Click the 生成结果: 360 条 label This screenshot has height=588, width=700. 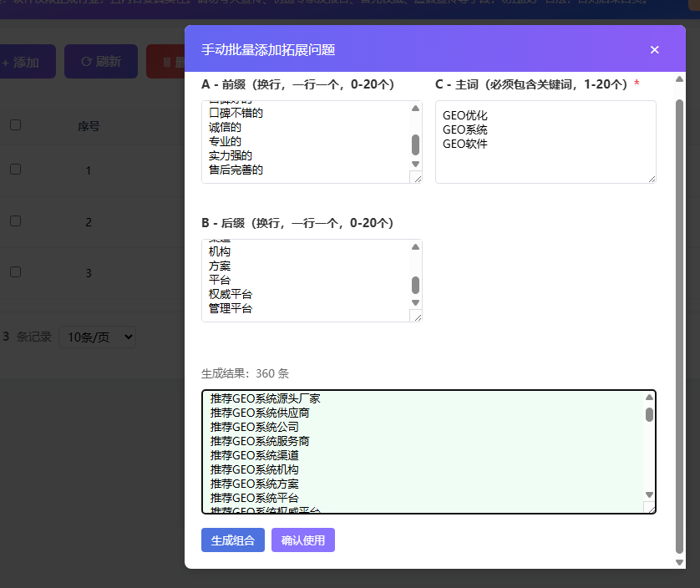coord(245,373)
